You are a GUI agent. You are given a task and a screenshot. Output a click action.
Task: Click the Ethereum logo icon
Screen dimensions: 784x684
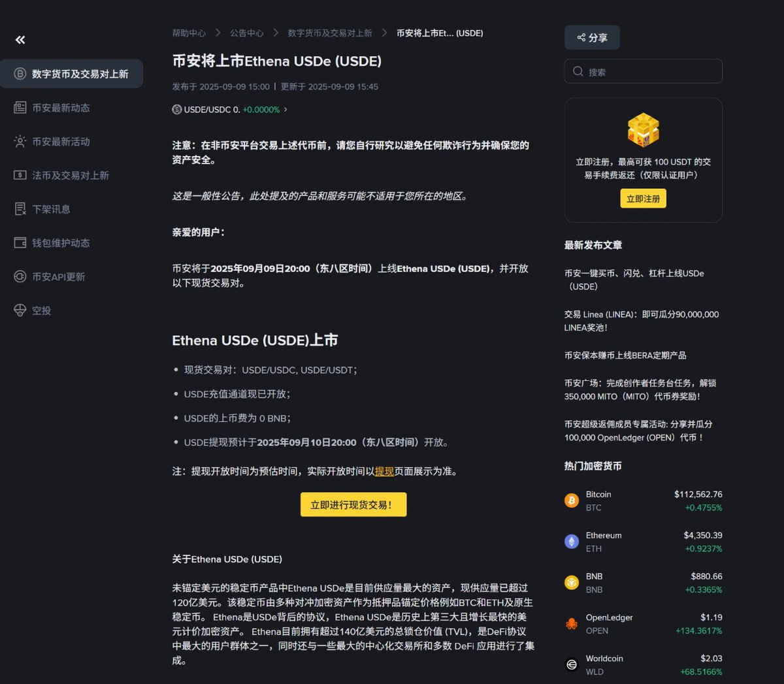coord(572,542)
